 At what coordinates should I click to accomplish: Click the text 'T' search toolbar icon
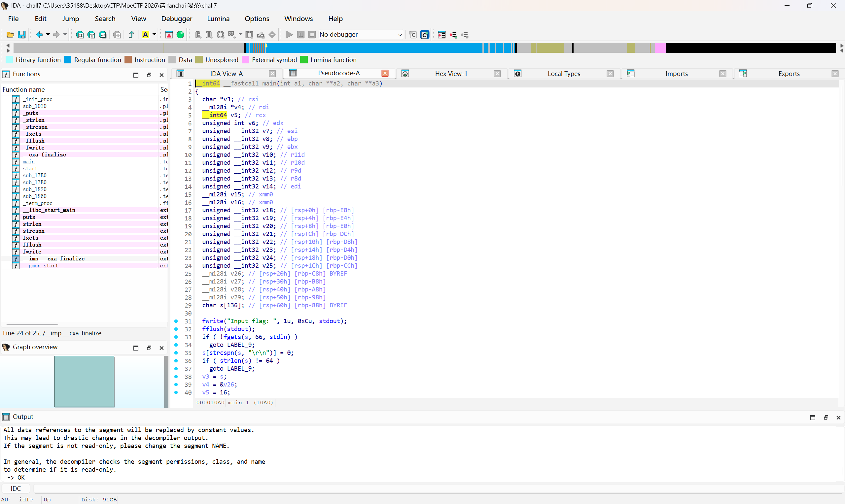(x=91, y=35)
